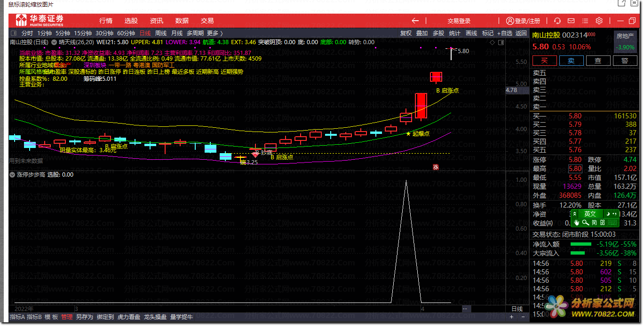Open the 交易 menu

tap(207, 21)
